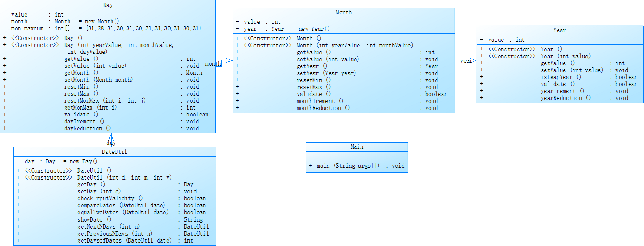Select checkInputValidity () method
The width and height of the screenshot is (644, 246).
click(111, 198)
